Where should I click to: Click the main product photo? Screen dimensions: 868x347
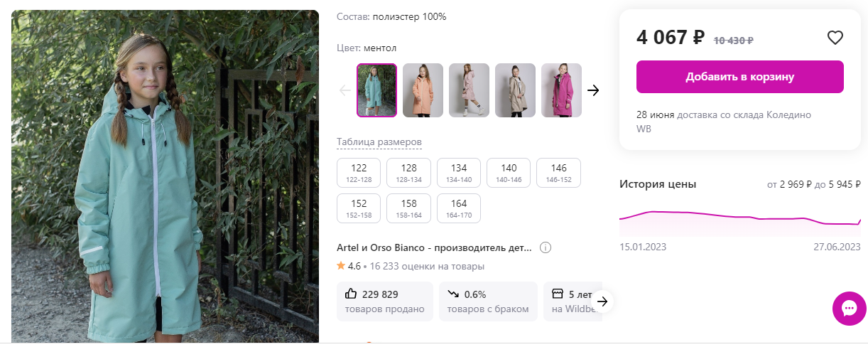pyautogui.click(x=165, y=178)
